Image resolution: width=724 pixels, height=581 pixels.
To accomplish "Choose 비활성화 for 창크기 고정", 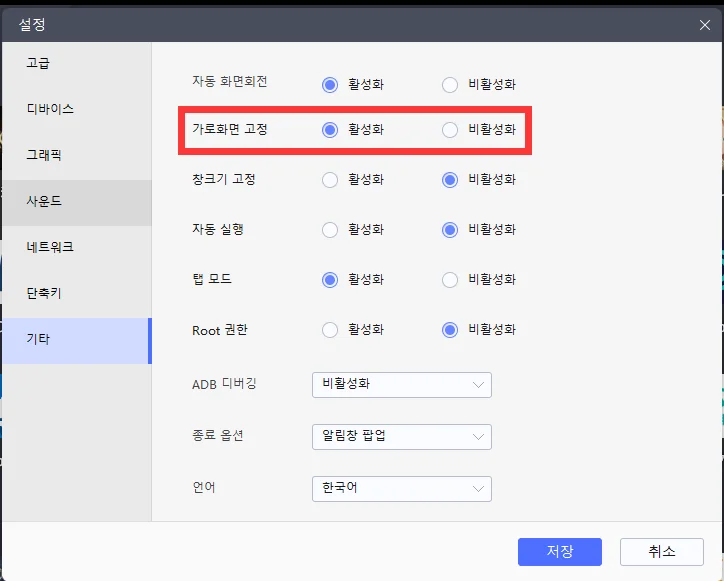I will point(450,180).
